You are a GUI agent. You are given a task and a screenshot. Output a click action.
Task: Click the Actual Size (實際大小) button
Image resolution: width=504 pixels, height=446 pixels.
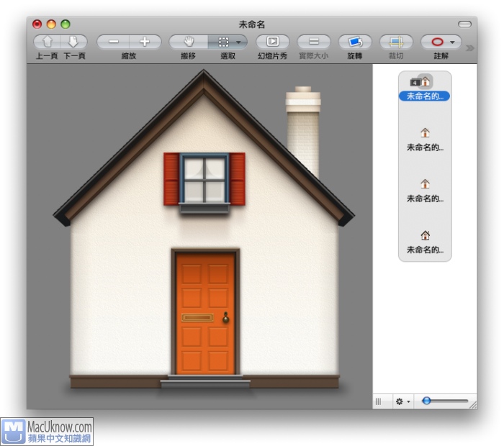click(x=314, y=42)
